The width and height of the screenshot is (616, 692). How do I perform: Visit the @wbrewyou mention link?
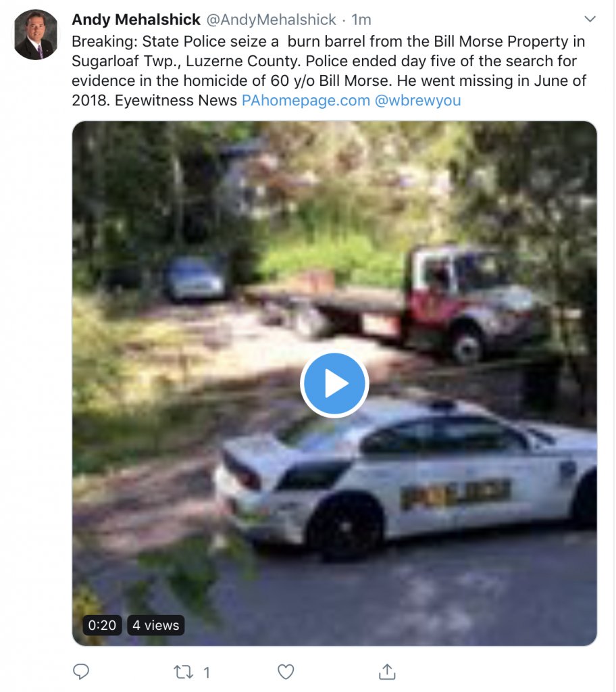tap(418, 101)
